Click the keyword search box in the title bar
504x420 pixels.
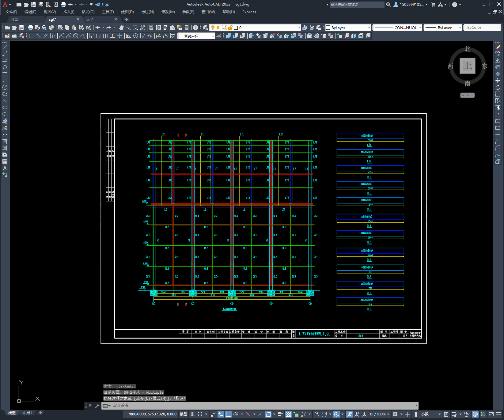(x=357, y=5)
